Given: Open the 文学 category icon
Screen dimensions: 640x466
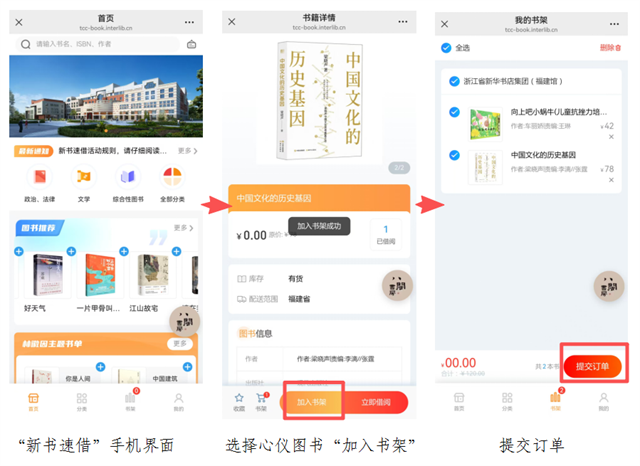Looking at the screenshot, I should pyautogui.click(x=83, y=177).
